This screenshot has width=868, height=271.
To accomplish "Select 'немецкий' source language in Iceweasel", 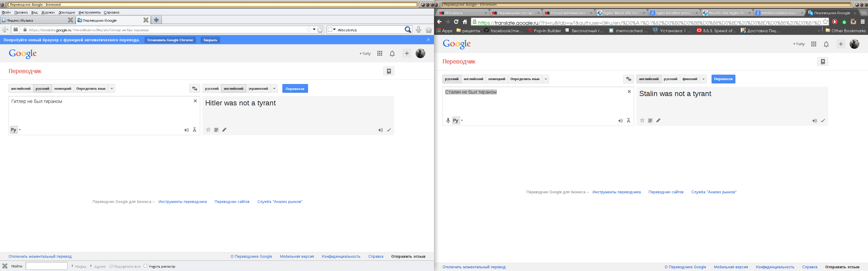I will (63, 89).
